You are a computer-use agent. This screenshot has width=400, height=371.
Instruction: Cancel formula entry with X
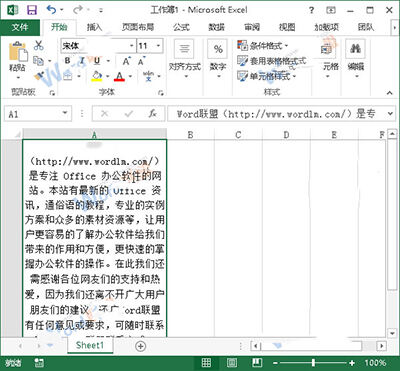(104, 114)
